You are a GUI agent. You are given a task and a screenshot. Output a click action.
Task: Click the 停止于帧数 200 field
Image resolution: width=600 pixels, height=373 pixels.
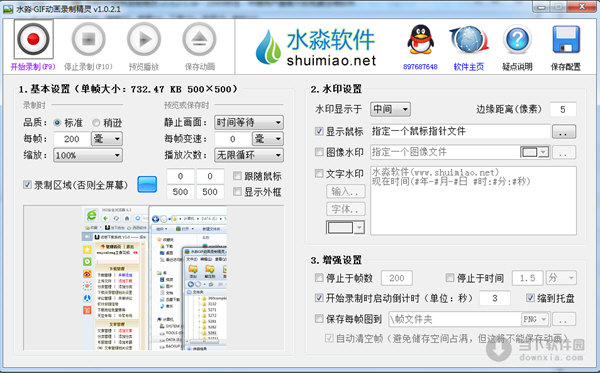coord(397,278)
